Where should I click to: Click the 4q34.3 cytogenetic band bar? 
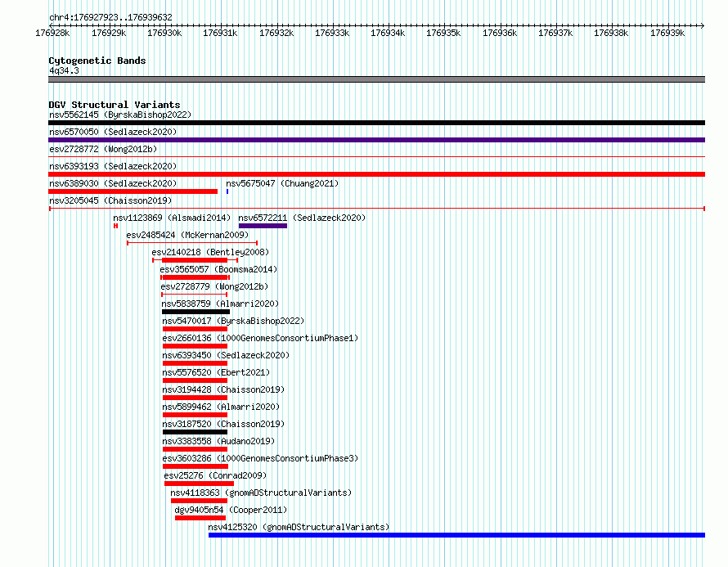[376, 79]
